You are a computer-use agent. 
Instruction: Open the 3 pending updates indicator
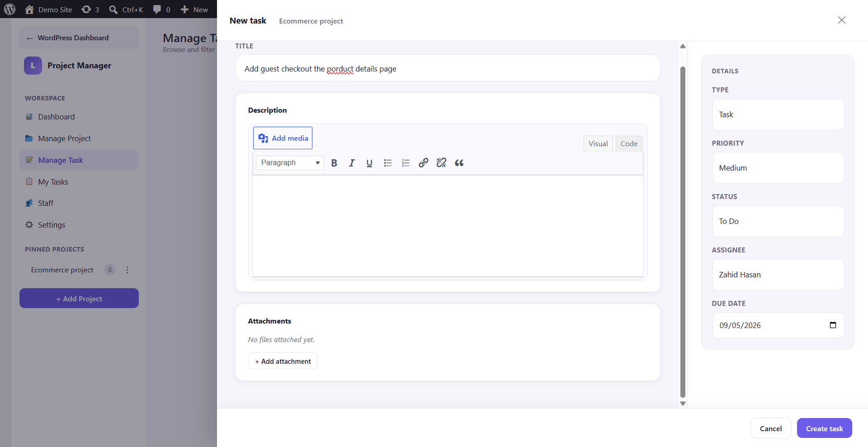(90, 10)
